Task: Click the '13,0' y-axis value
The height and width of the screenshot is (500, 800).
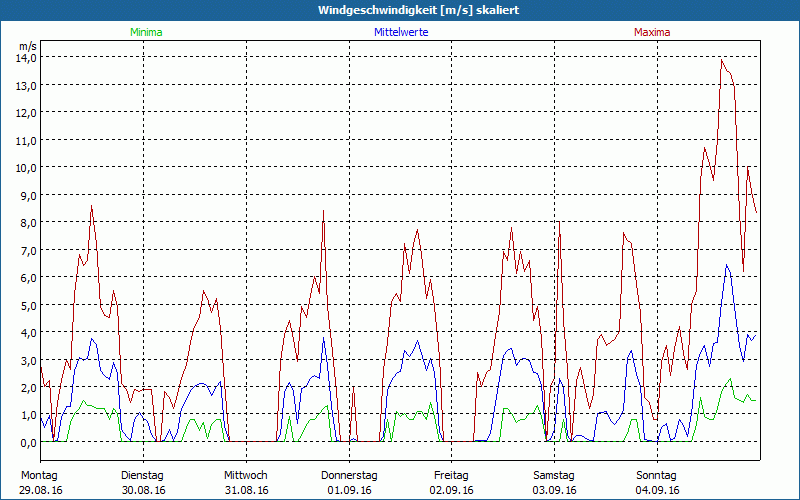Action: tap(28, 85)
